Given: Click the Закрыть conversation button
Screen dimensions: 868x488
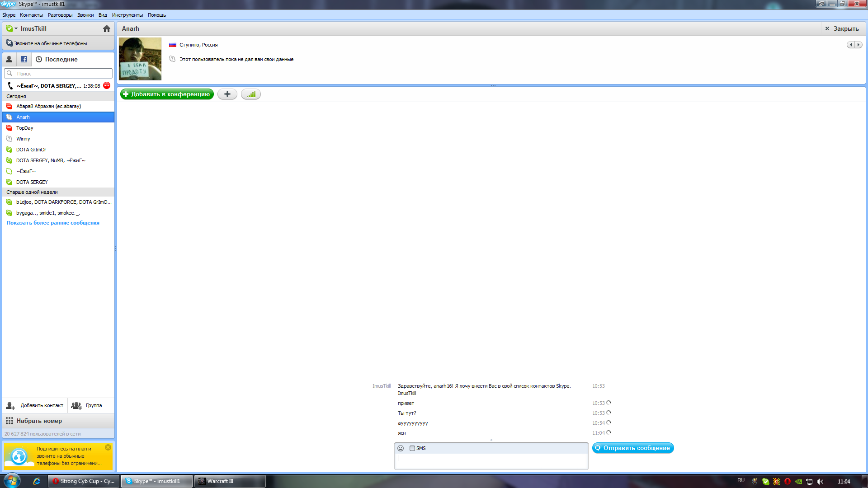Looking at the screenshot, I should pos(842,28).
